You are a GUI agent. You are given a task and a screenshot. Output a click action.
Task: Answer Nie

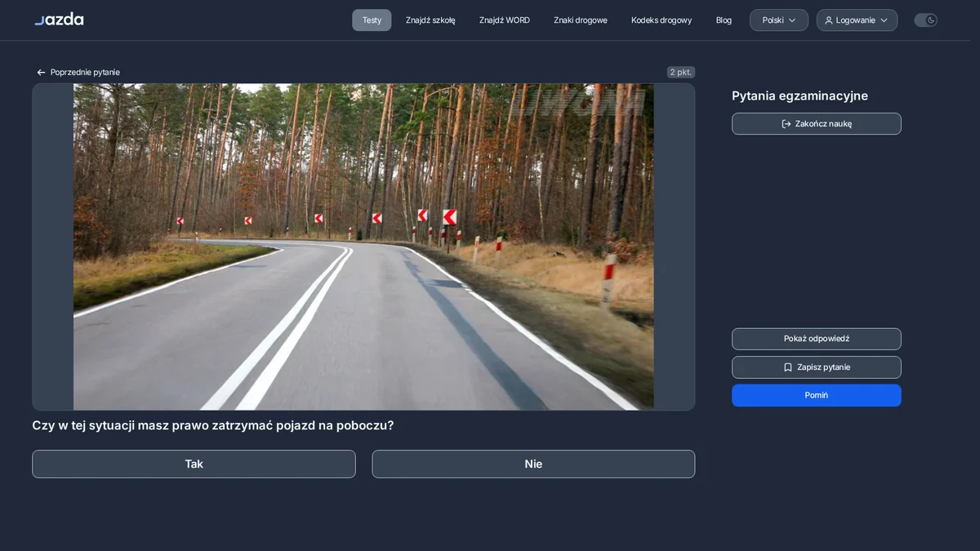click(533, 464)
